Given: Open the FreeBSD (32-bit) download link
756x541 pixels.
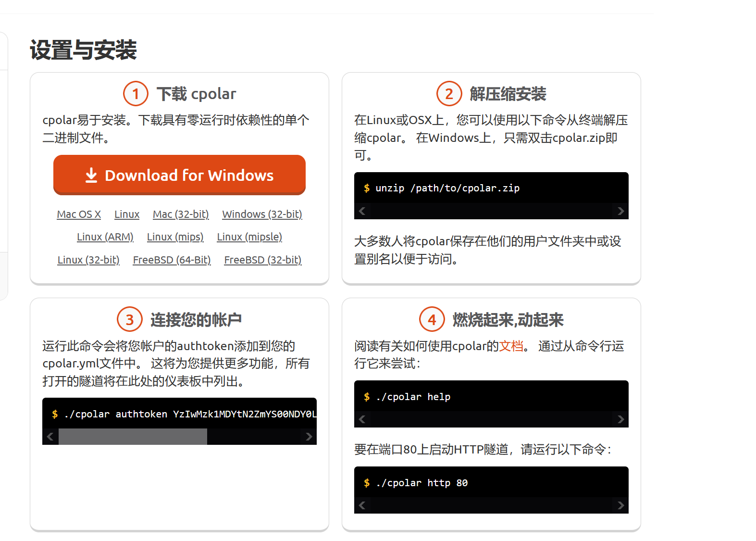Looking at the screenshot, I should [x=263, y=260].
